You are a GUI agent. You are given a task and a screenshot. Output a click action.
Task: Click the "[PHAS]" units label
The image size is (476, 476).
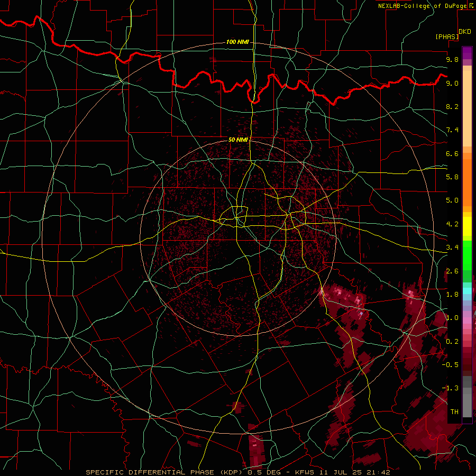[447, 36]
